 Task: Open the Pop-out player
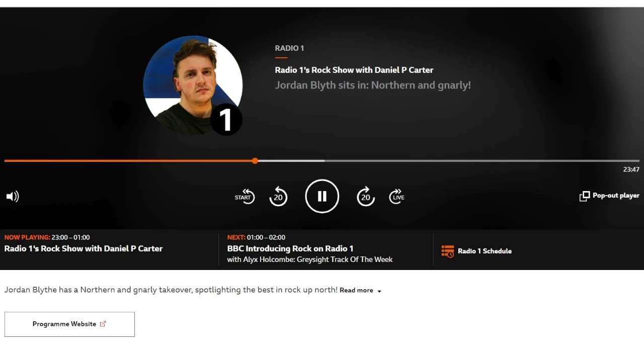609,196
